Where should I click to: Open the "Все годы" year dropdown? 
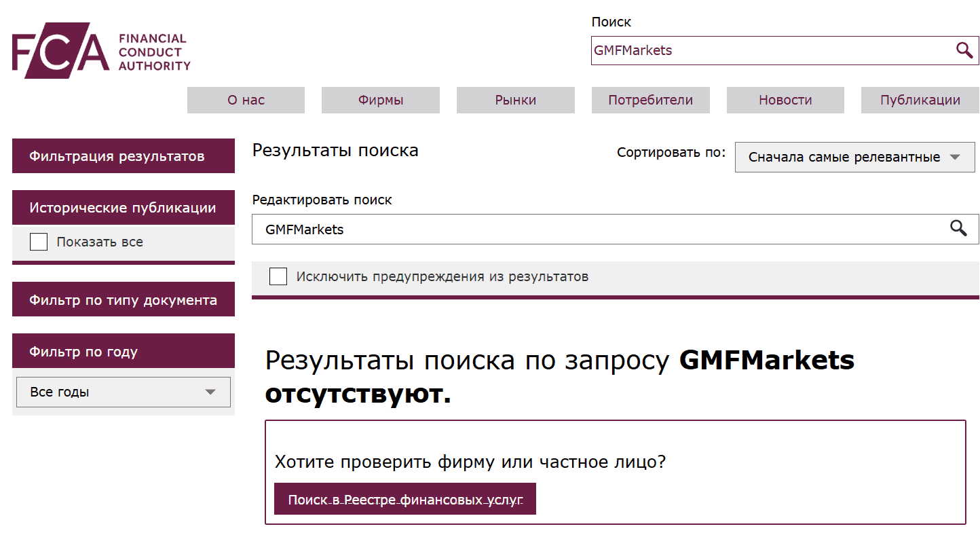(x=123, y=392)
